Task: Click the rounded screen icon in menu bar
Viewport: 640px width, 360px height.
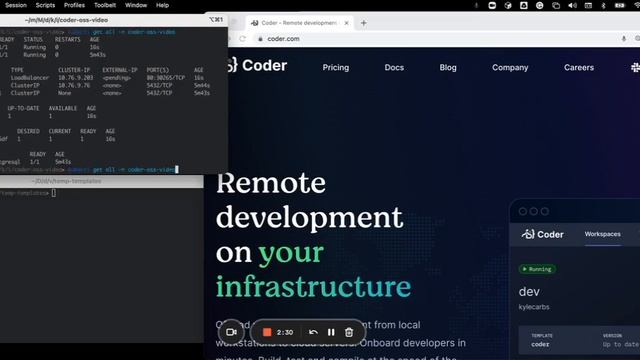Action: (x=492, y=5)
